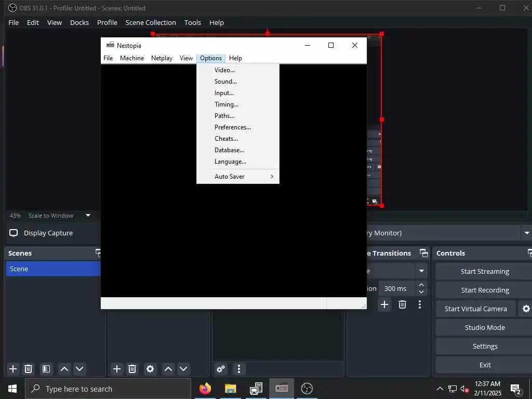
Task: Click Start Recording in OBS
Action: (x=484, y=290)
